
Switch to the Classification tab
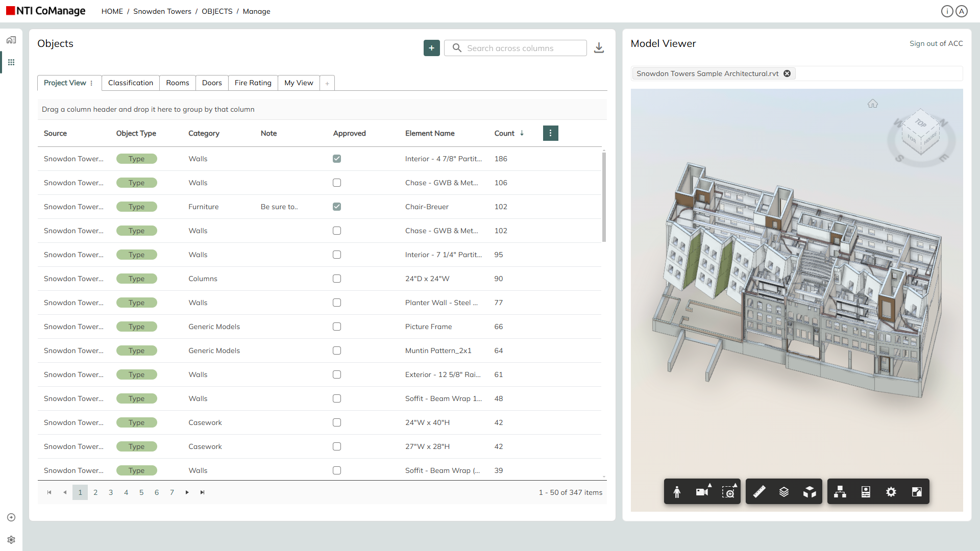pyautogui.click(x=131, y=83)
